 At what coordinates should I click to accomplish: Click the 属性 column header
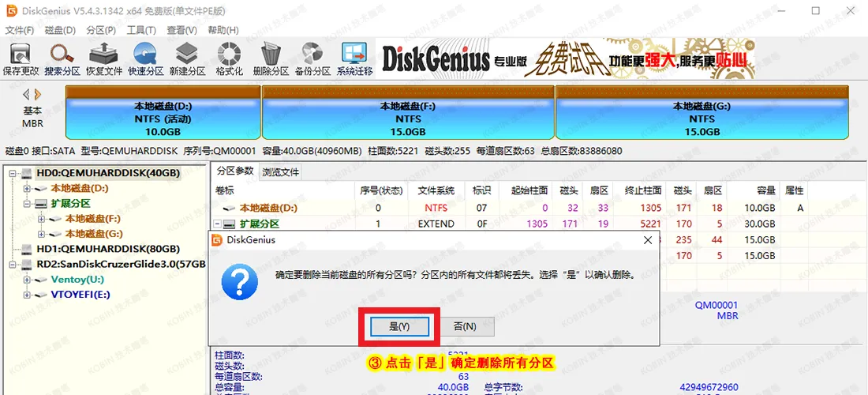[x=795, y=190]
